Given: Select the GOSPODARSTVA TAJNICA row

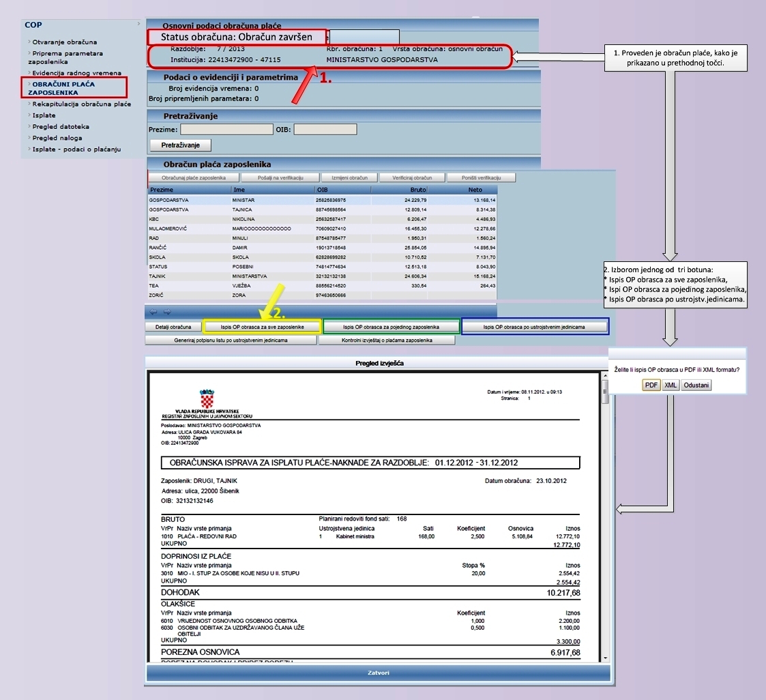Looking at the screenshot, I should click(x=323, y=209).
